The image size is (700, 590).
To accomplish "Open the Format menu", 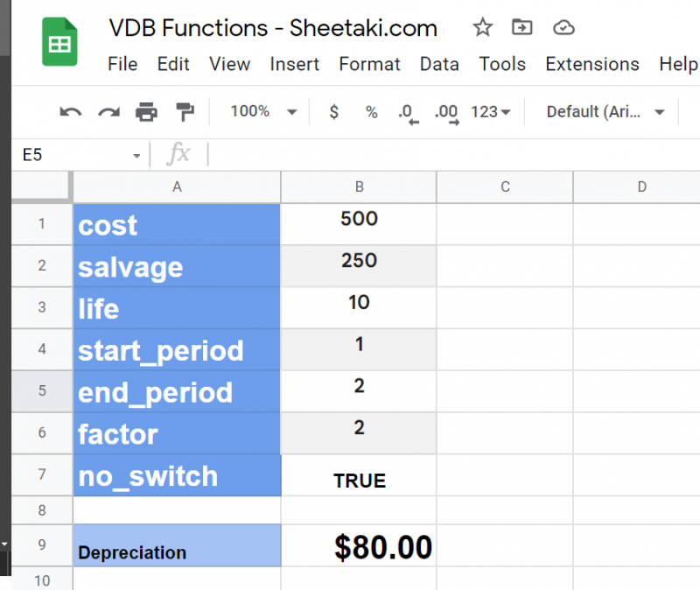I will coord(369,64).
